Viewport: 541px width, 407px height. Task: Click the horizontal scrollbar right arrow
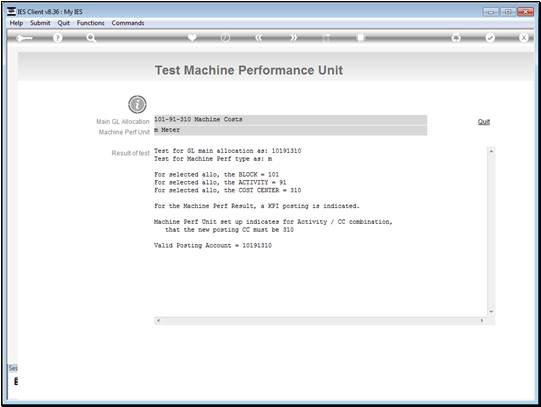coord(482,321)
